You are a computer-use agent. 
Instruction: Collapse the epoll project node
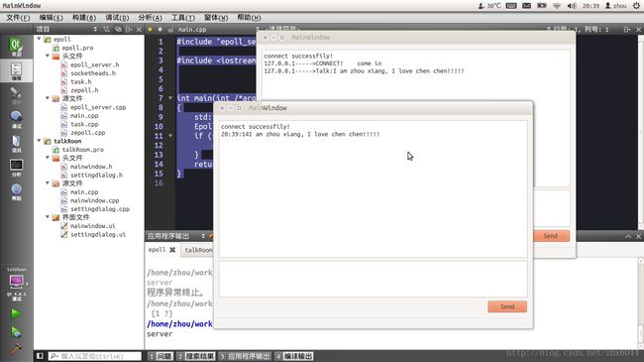point(39,39)
